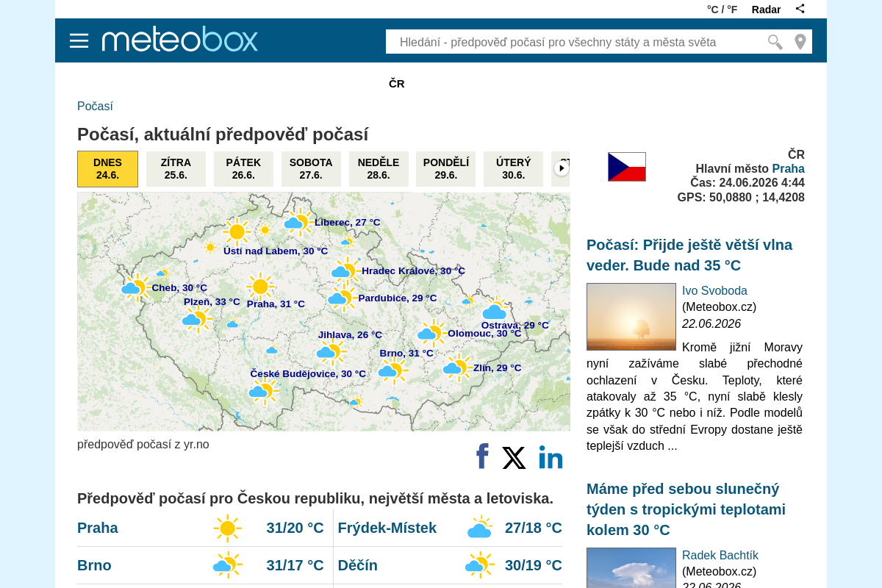The width and height of the screenshot is (882, 588).
Task: Click 'Cheb, 30 °C' map label
Action: [x=179, y=288]
